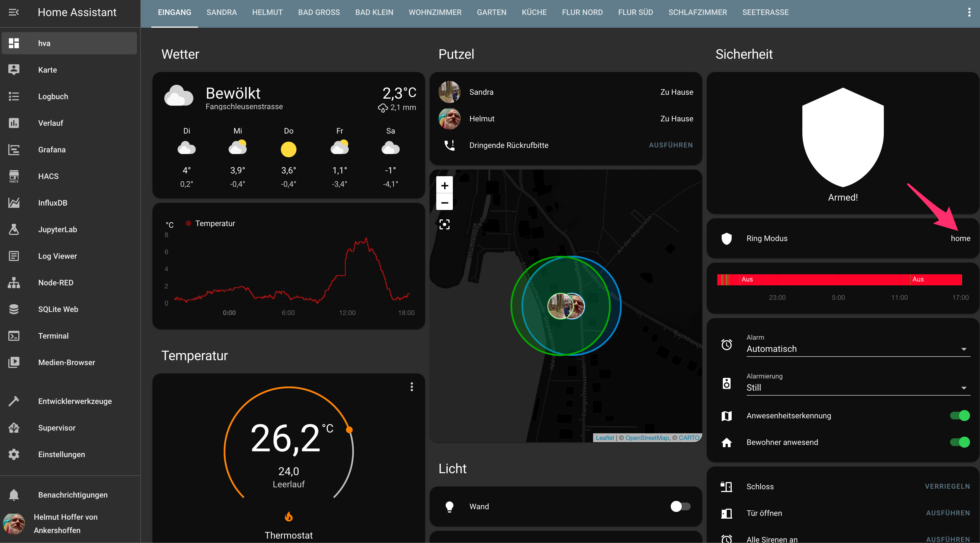Click VERRIEGELN for the Schloss
This screenshot has width=980, height=543.
(947, 486)
